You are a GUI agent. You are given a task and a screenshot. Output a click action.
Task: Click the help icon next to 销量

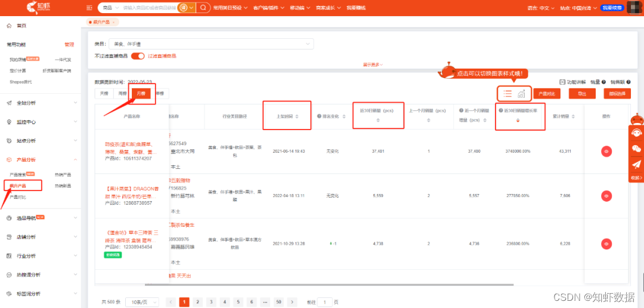pos(603,82)
